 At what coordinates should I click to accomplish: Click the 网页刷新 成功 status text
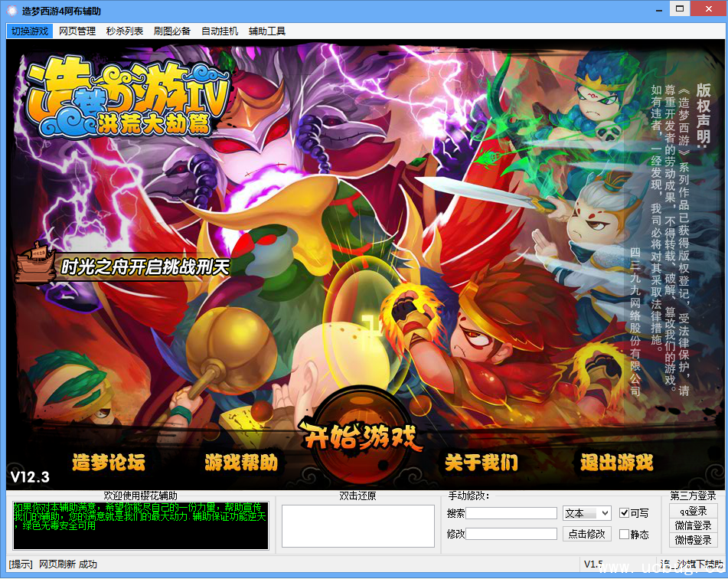(68, 564)
